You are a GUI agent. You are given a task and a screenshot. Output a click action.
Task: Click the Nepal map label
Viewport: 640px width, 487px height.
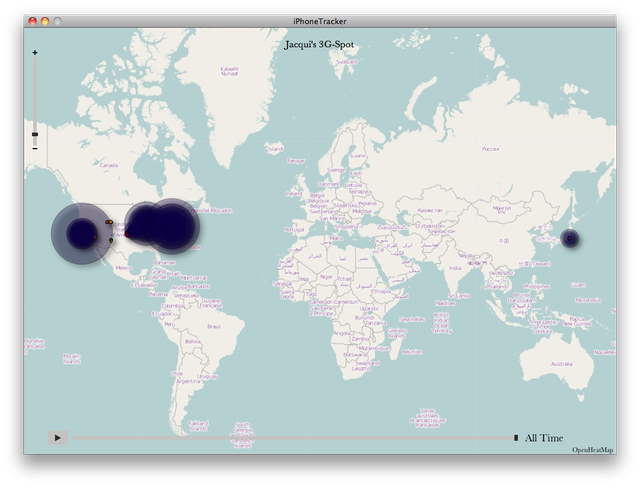point(465,256)
